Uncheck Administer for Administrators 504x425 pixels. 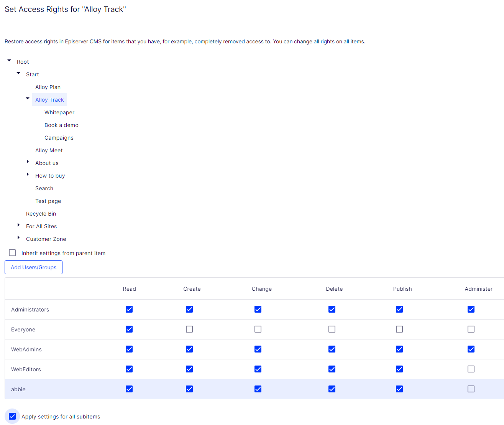pos(471,309)
